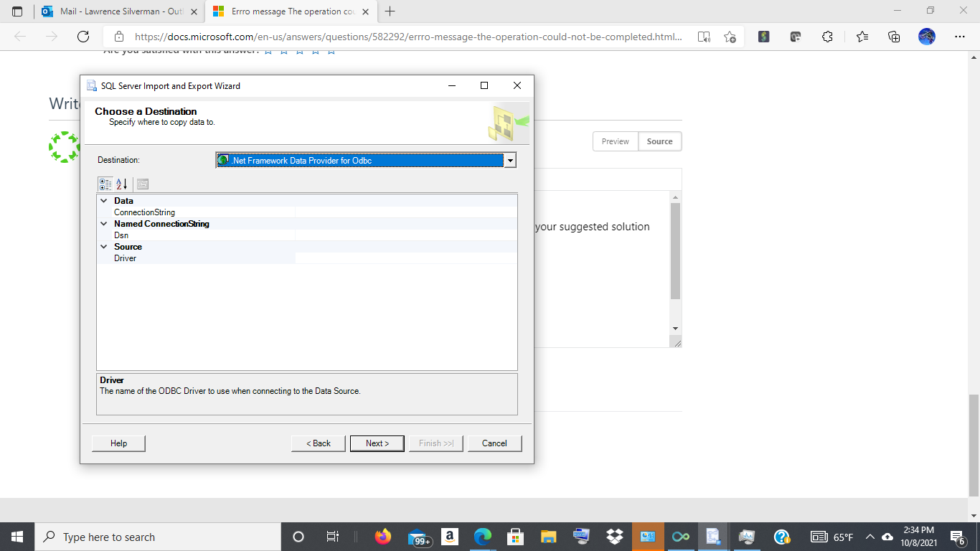Click the browser page vertical scrollbar thumb
The image size is (980, 551).
(x=974, y=445)
